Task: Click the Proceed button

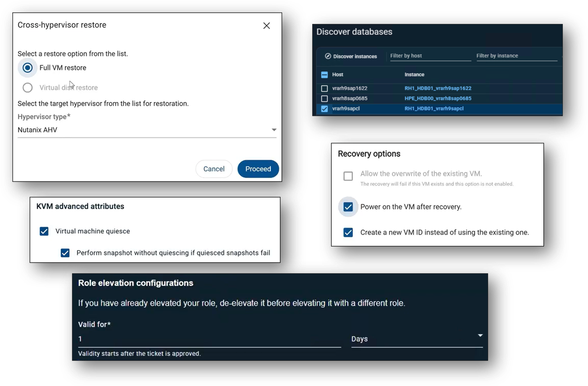Action: coord(258,169)
